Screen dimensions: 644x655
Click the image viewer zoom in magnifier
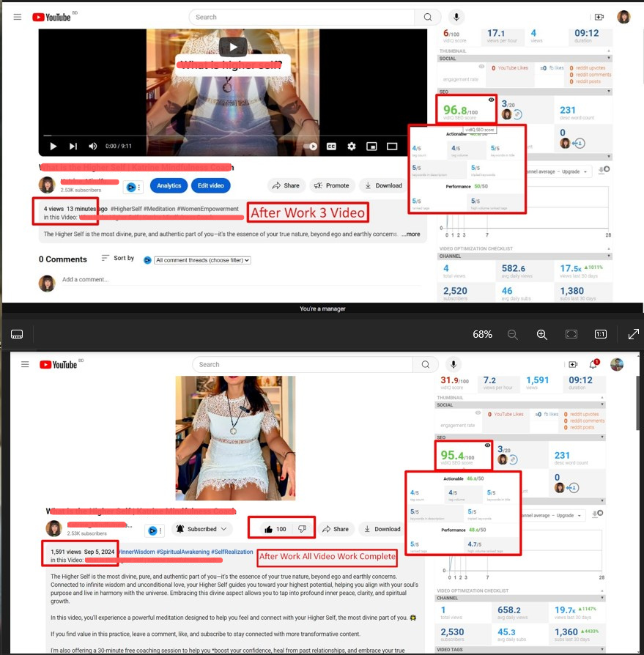click(x=542, y=334)
